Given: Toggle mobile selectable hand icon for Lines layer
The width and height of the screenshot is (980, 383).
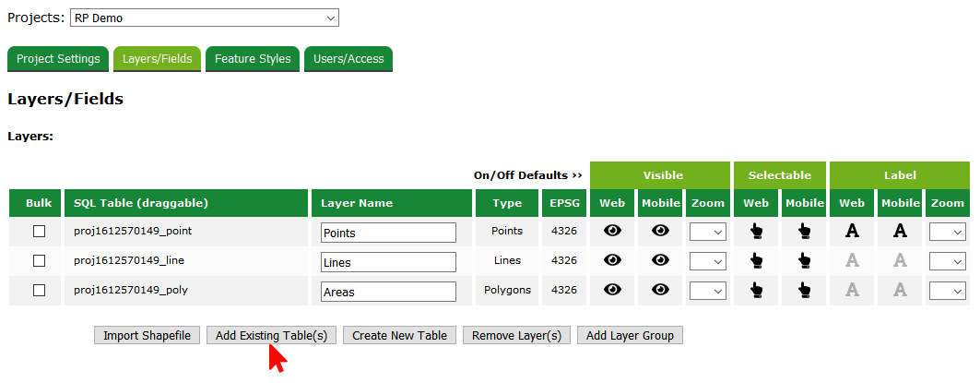Looking at the screenshot, I should (805, 261).
